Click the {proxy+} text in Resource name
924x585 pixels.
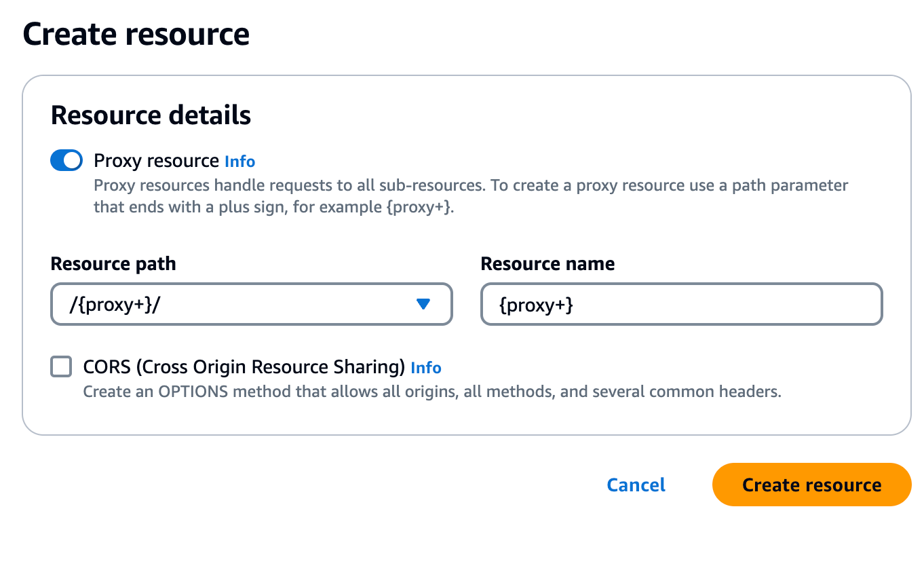pyautogui.click(x=536, y=305)
